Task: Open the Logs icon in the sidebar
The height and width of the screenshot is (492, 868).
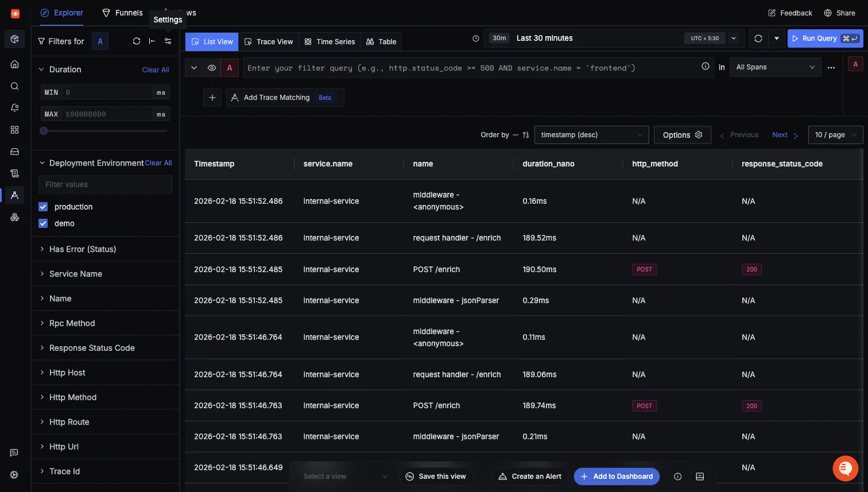Action: pyautogui.click(x=14, y=173)
